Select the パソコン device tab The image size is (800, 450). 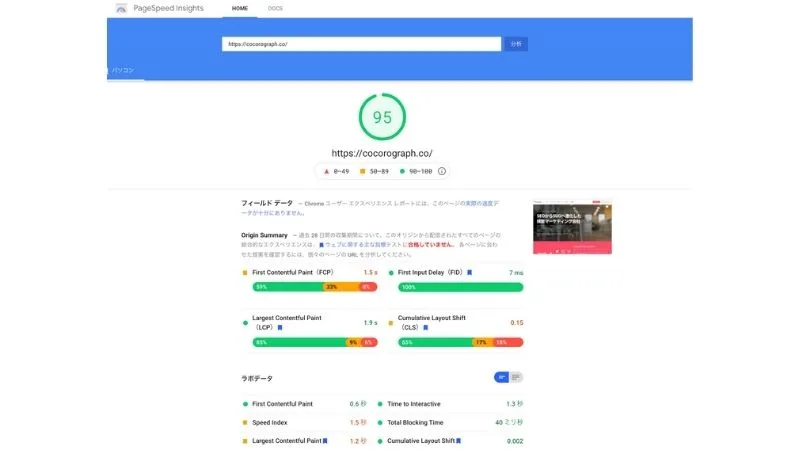(123, 70)
